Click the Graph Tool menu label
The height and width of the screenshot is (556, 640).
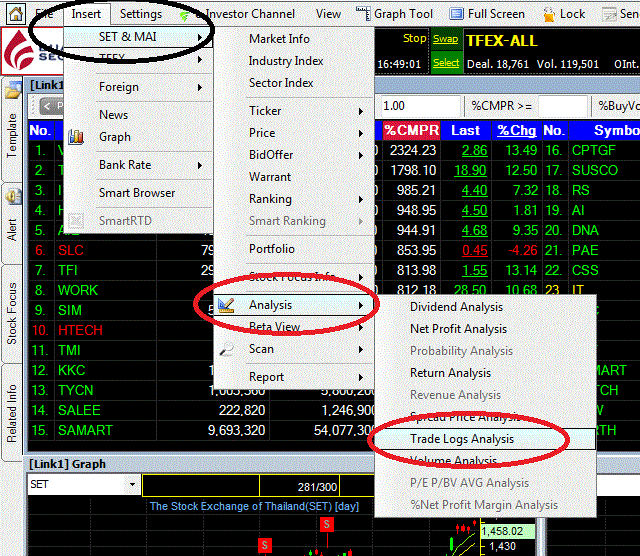[x=403, y=14]
